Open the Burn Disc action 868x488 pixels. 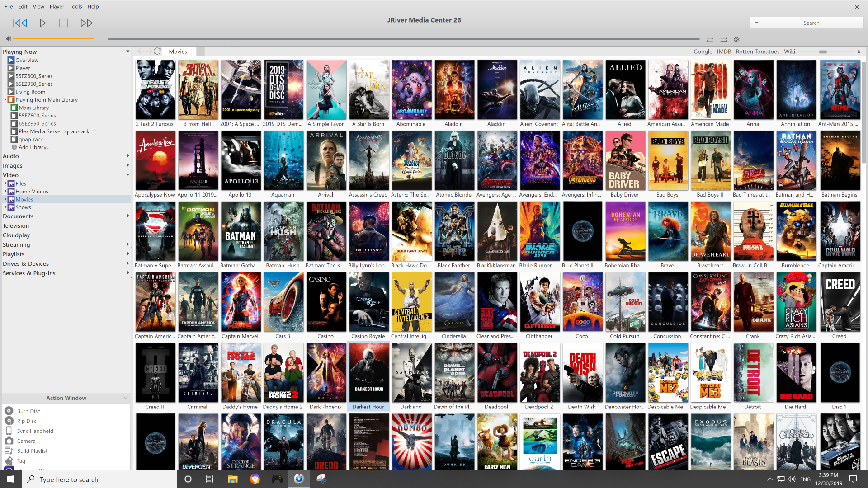pos(28,411)
